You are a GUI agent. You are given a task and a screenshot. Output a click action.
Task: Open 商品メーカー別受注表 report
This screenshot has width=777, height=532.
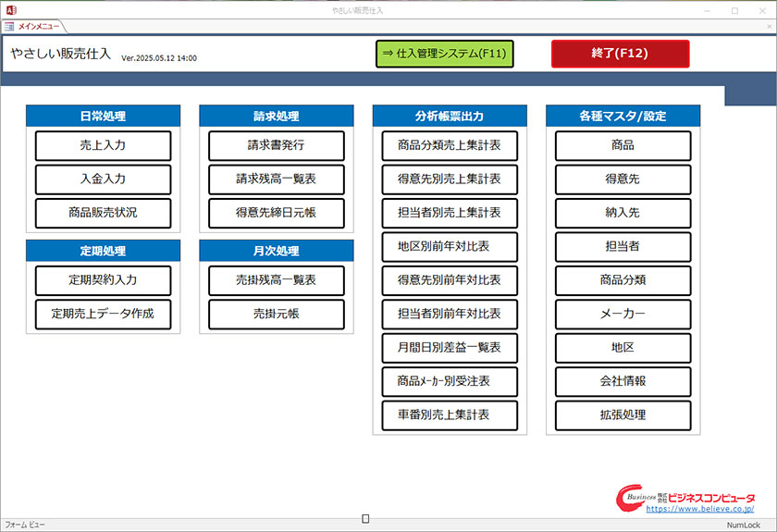[x=450, y=382]
